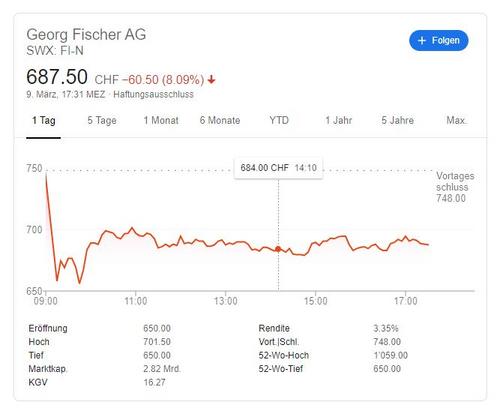Click the 17:00 time axis label

406,301
